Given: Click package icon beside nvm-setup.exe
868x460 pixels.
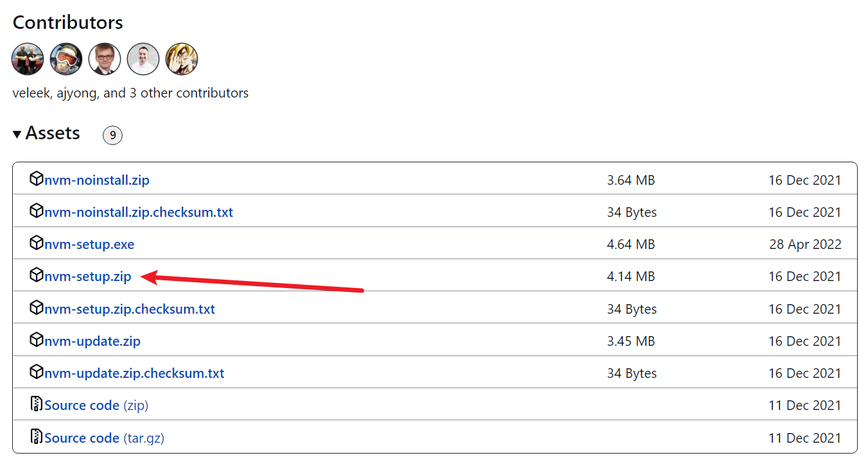Looking at the screenshot, I should pyautogui.click(x=37, y=243).
